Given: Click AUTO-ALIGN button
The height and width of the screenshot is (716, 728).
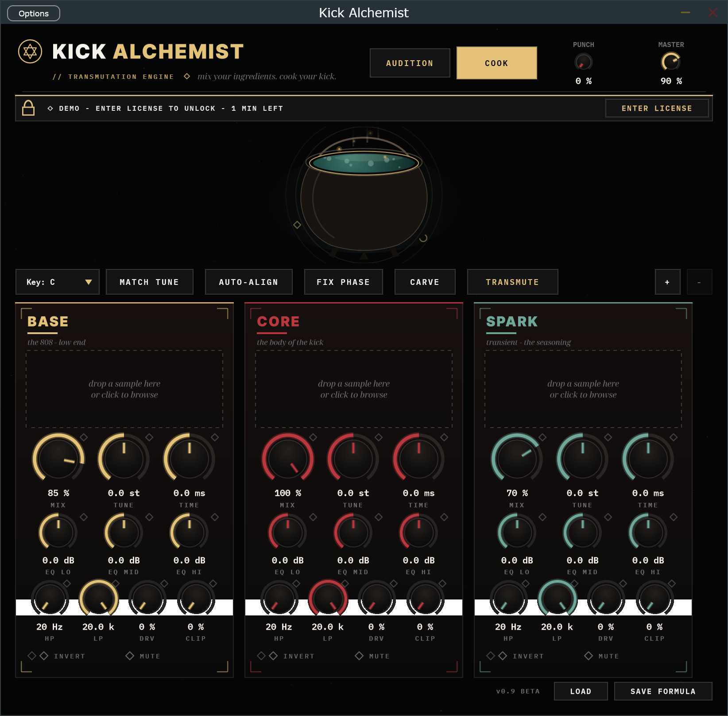Looking at the screenshot, I should pos(249,282).
